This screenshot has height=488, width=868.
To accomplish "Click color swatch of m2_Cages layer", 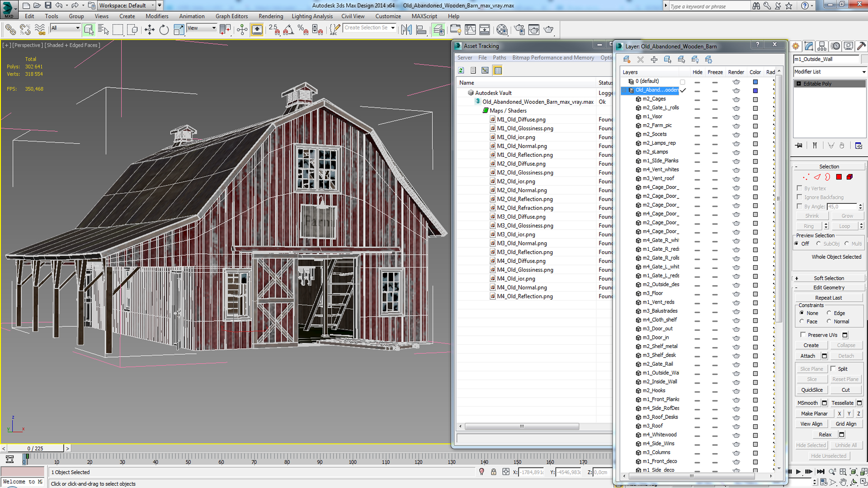I will pyautogui.click(x=755, y=99).
